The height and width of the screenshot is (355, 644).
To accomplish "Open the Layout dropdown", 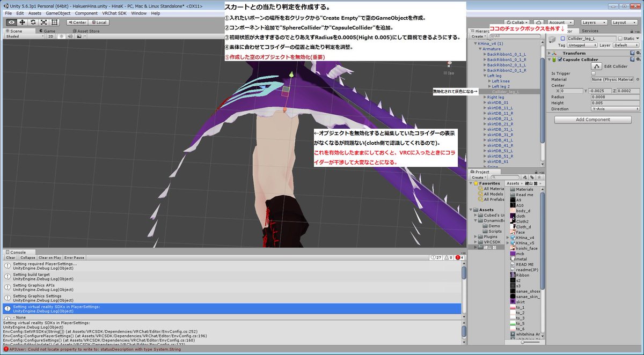I will click(624, 23).
